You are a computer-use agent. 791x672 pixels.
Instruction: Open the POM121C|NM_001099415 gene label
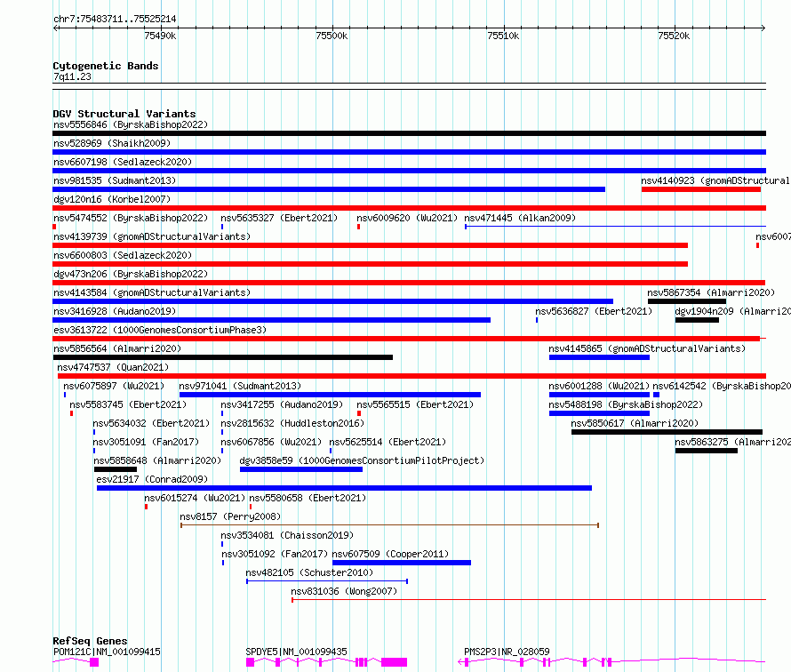click(107, 652)
